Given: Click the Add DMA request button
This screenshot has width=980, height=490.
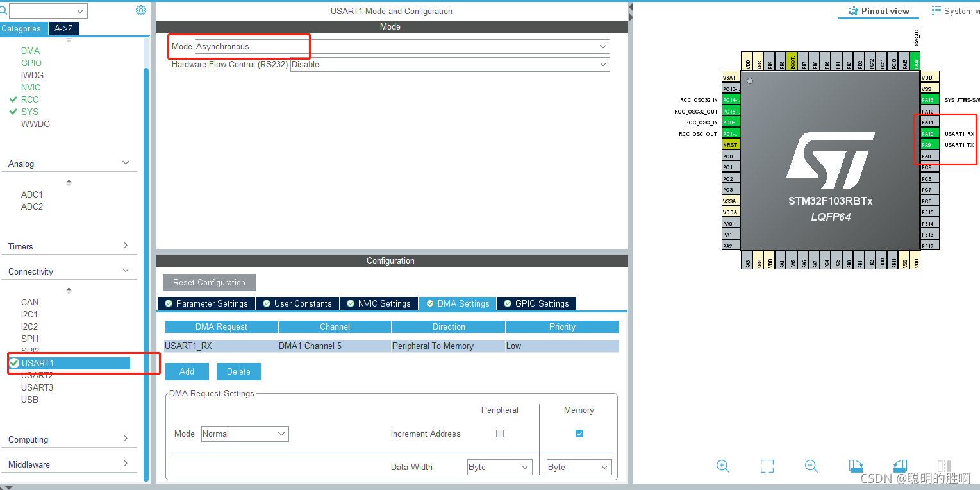Looking at the screenshot, I should coord(187,371).
